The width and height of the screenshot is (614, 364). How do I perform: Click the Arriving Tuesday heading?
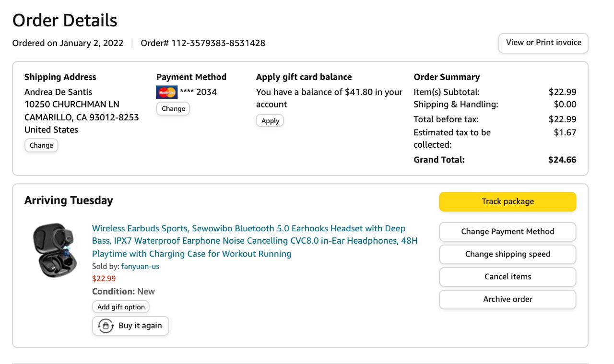tap(69, 200)
